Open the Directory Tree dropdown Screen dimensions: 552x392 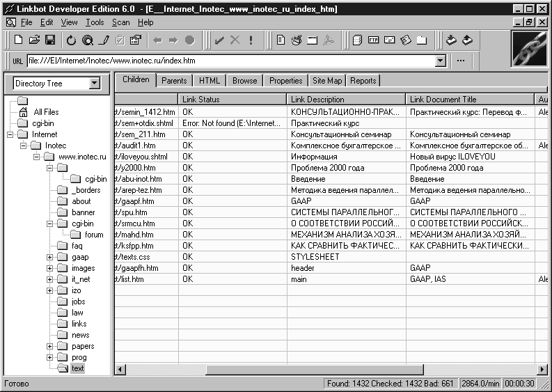point(94,84)
